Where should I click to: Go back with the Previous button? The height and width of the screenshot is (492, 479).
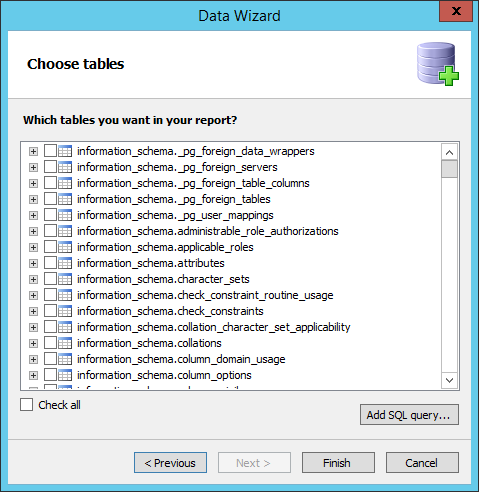click(170, 463)
